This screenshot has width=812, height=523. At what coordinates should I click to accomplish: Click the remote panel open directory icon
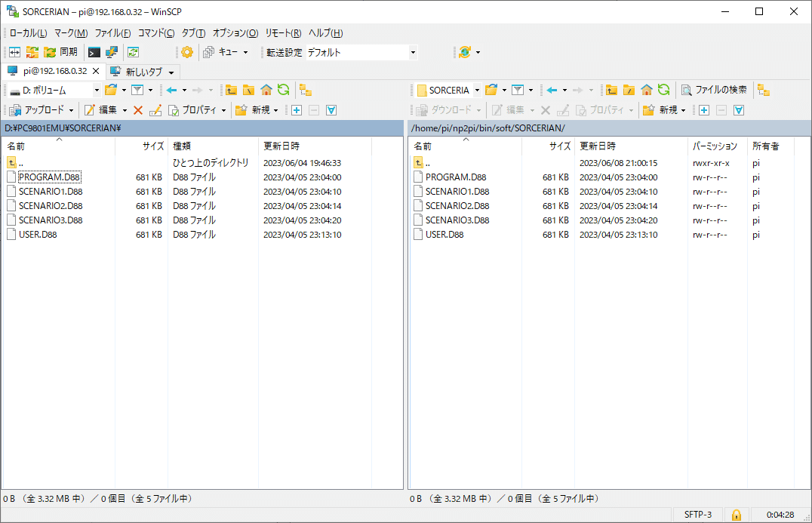tap(491, 90)
